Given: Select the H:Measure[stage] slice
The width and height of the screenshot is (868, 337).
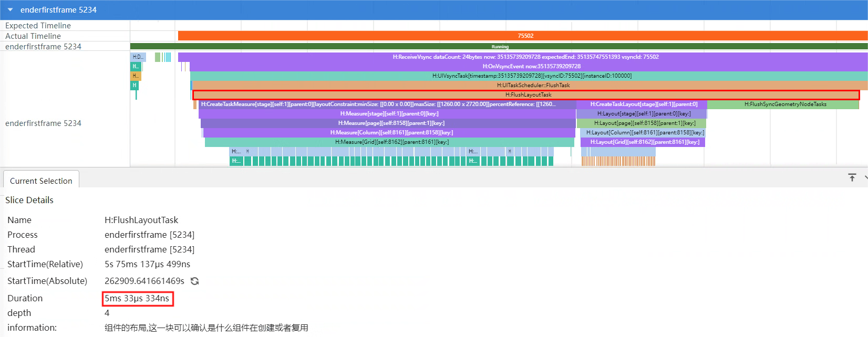Looking at the screenshot, I should 388,113.
